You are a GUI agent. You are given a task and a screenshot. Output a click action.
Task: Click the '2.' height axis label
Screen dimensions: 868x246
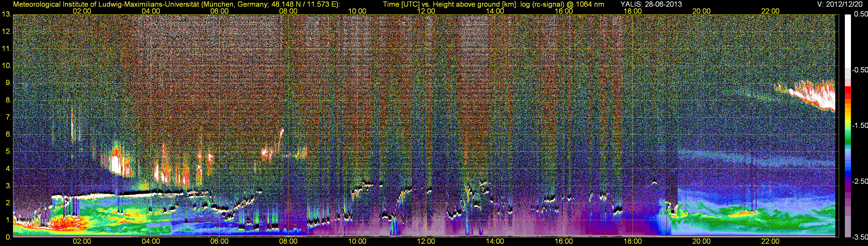[9, 203]
